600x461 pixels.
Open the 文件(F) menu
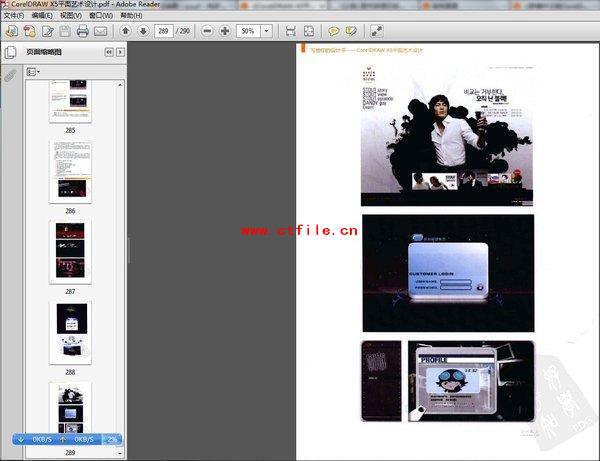(x=14, y=16)
